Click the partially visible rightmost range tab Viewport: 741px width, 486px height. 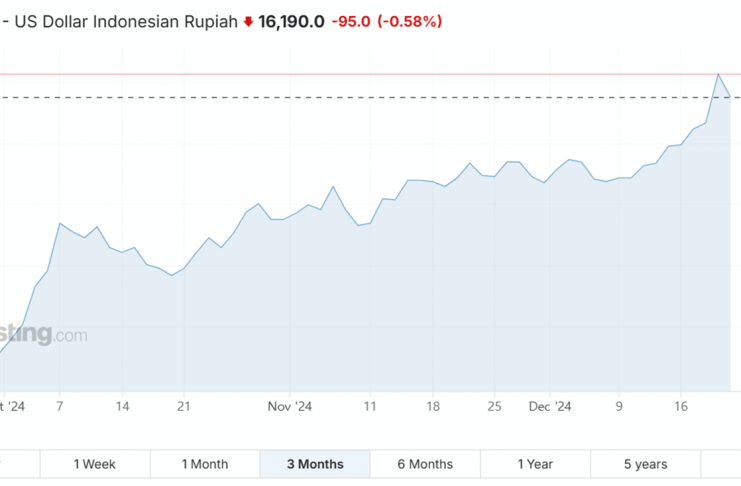point(721,464)
